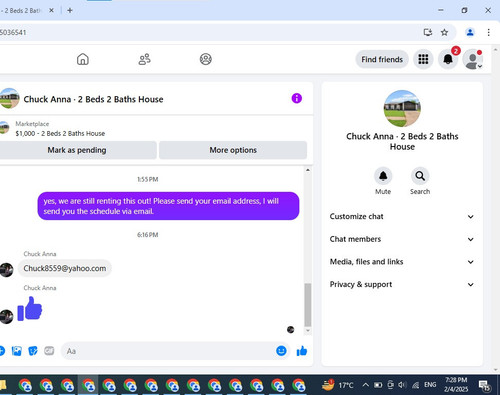The height and width of the screenshot is (395, 500).
Task: Open account profile avatar menu
Action: tap(473, 59)
